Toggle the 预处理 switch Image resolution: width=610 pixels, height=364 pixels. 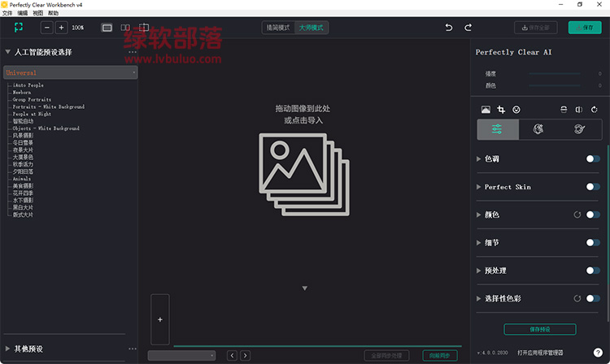(x=593, y=271)
